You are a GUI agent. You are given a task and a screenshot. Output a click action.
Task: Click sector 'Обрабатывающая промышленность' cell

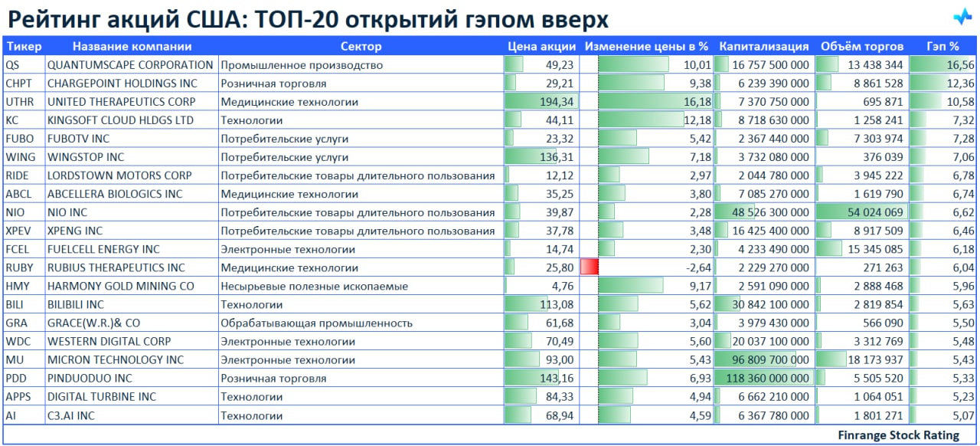pos(361,323)
